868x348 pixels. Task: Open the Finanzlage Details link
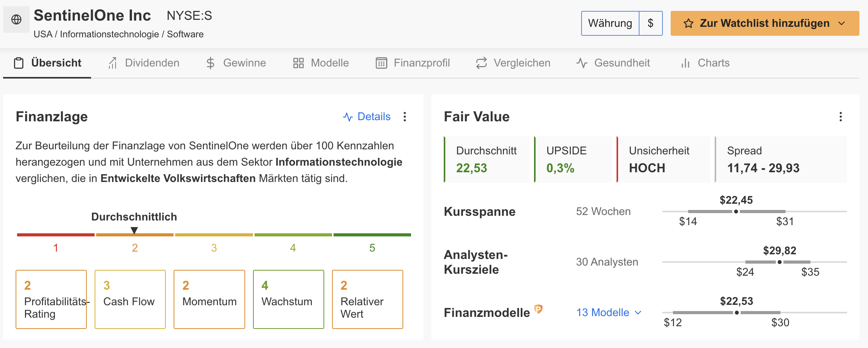click(x=367, y=117)
